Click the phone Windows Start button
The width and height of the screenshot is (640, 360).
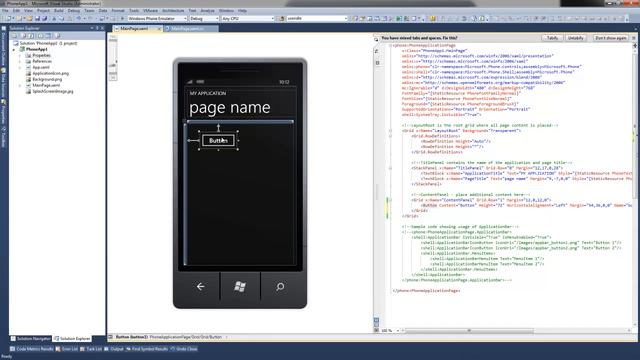240,287
